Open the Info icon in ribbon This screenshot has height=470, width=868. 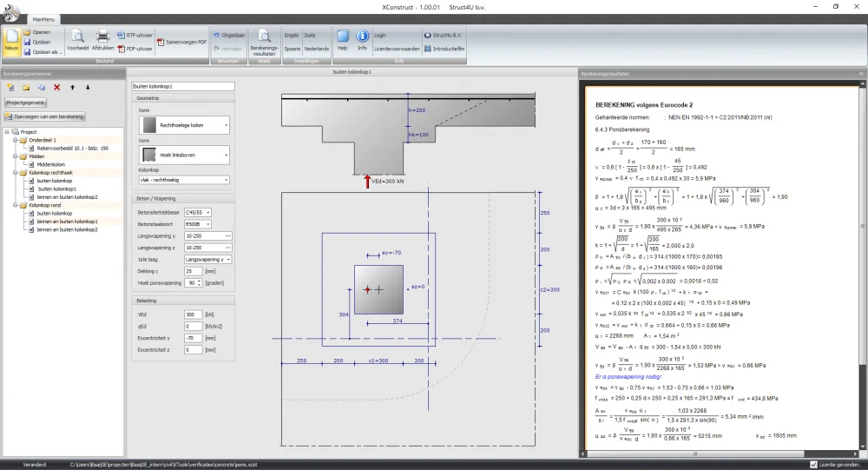(362, 41)
